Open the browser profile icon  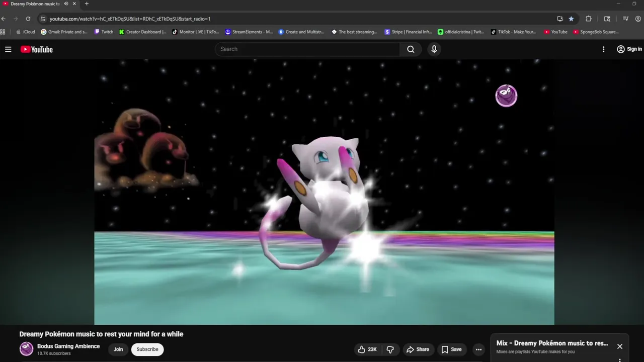pos(638,19)
